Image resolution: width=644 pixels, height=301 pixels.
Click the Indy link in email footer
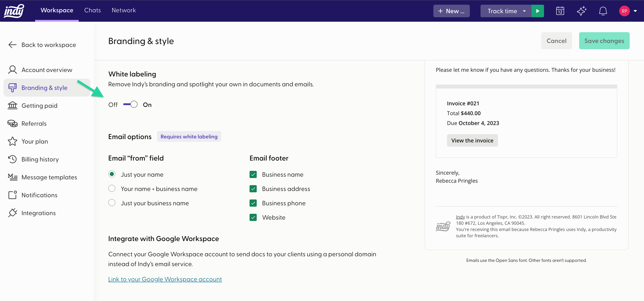pos(460,217)
